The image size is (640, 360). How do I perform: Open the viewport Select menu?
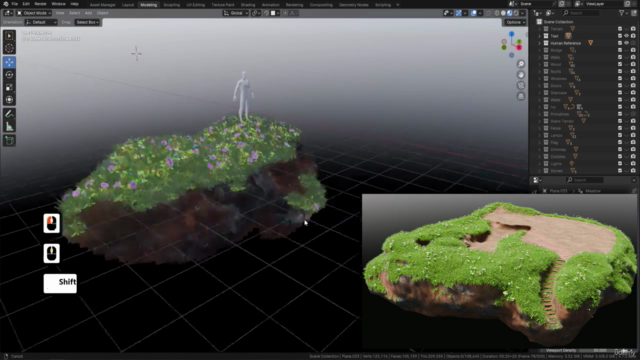(74, 13)
